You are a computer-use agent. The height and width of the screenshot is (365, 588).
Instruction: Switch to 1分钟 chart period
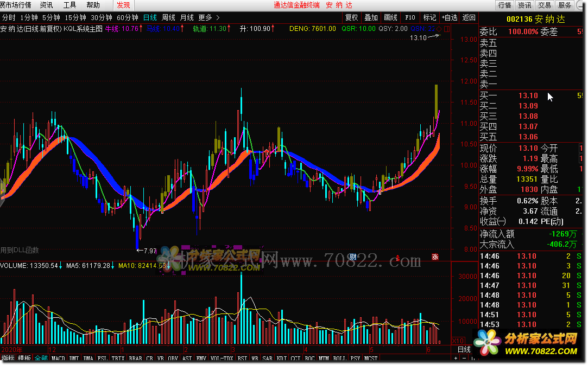click(x=29, y=17)
